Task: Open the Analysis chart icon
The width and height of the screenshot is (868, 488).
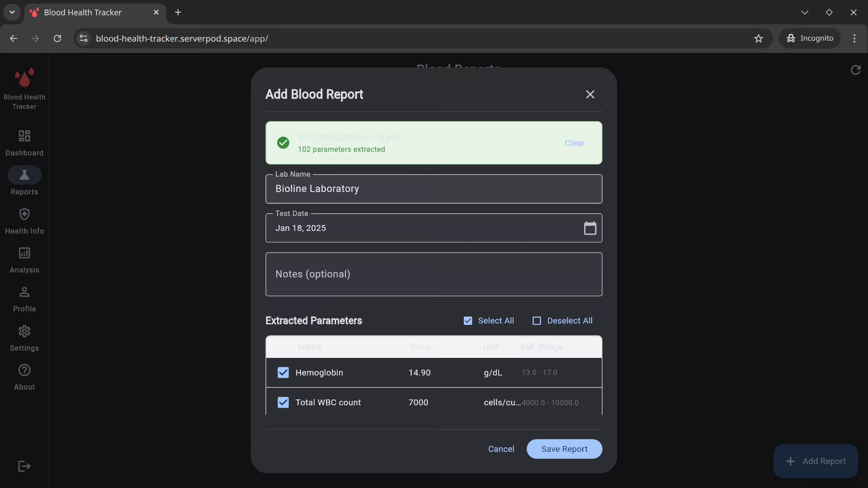Action: tap(24, 253)
